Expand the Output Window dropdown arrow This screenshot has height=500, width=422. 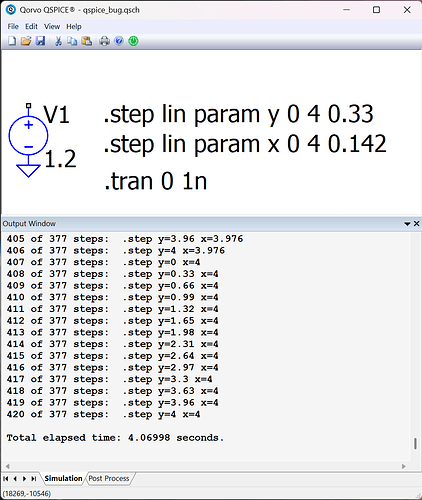(x=407, y=224)
